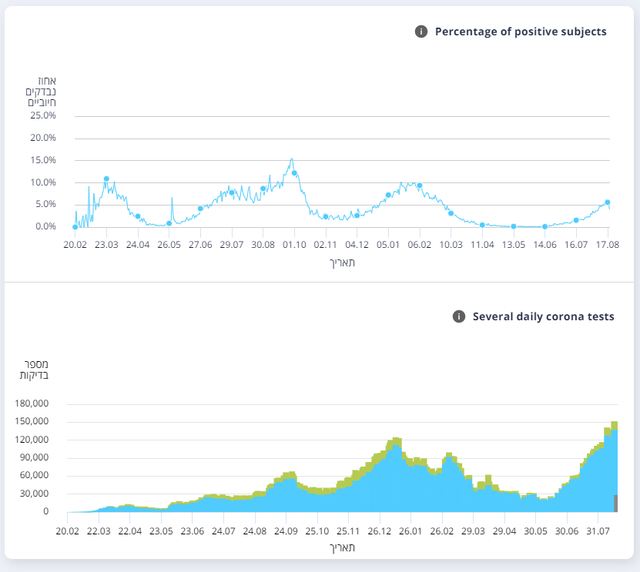Select data point at 30.08 on positivity chart
640x572 pixels.
click(x=263, y=189)
